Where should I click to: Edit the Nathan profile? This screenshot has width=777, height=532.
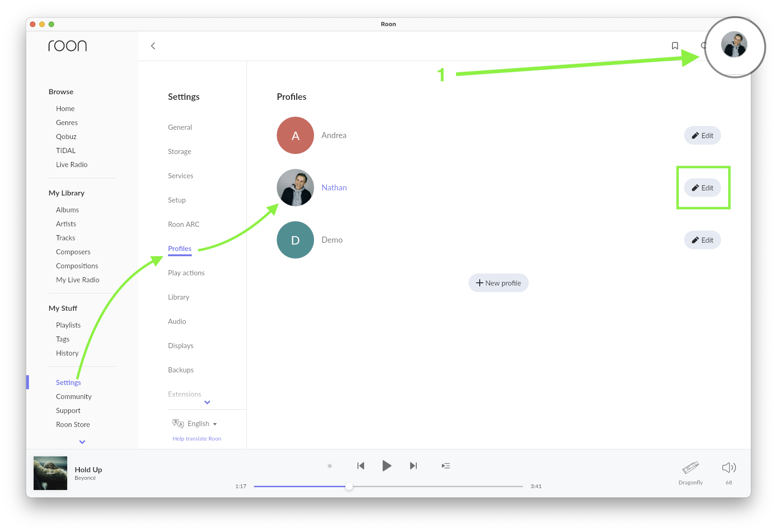(702, 188)
